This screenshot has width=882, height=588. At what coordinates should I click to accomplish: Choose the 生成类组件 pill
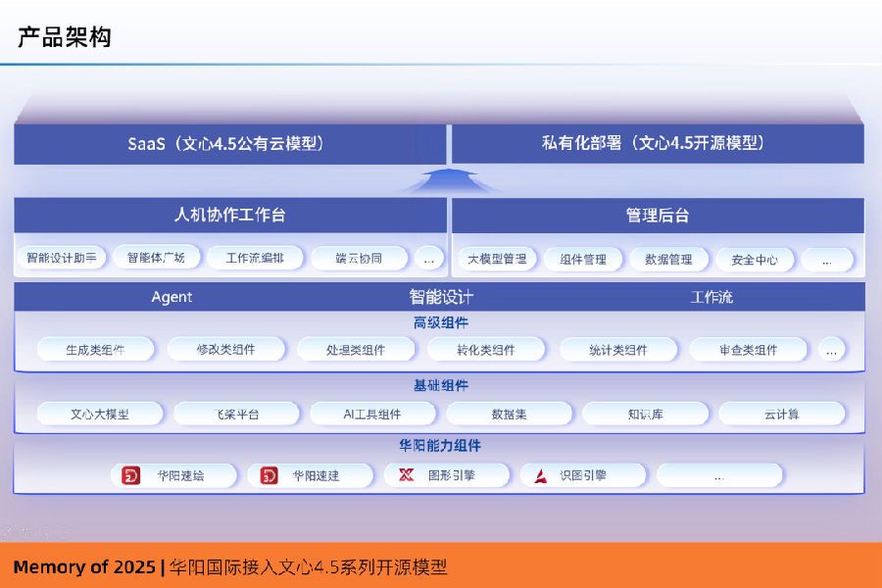[x=95, y=350]
